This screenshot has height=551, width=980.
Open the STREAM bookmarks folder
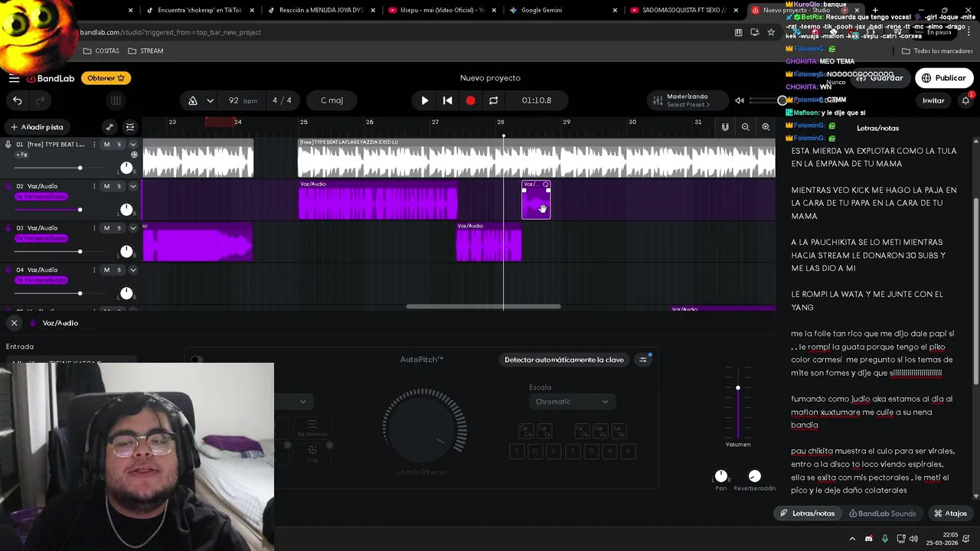coord(145,51)
